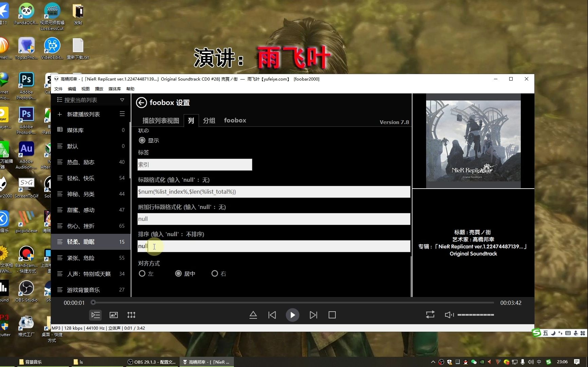Open the 编辑 menu

click(72, 89)
